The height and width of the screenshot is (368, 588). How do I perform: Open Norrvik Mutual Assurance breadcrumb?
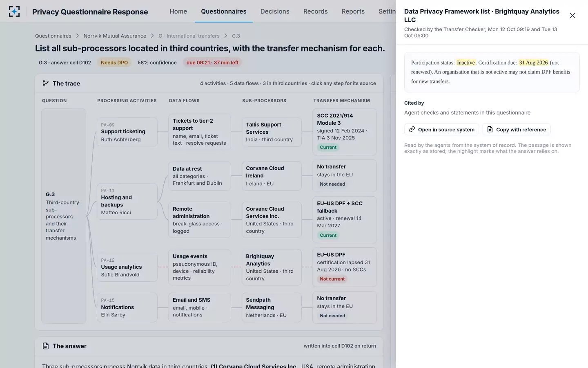115,36
